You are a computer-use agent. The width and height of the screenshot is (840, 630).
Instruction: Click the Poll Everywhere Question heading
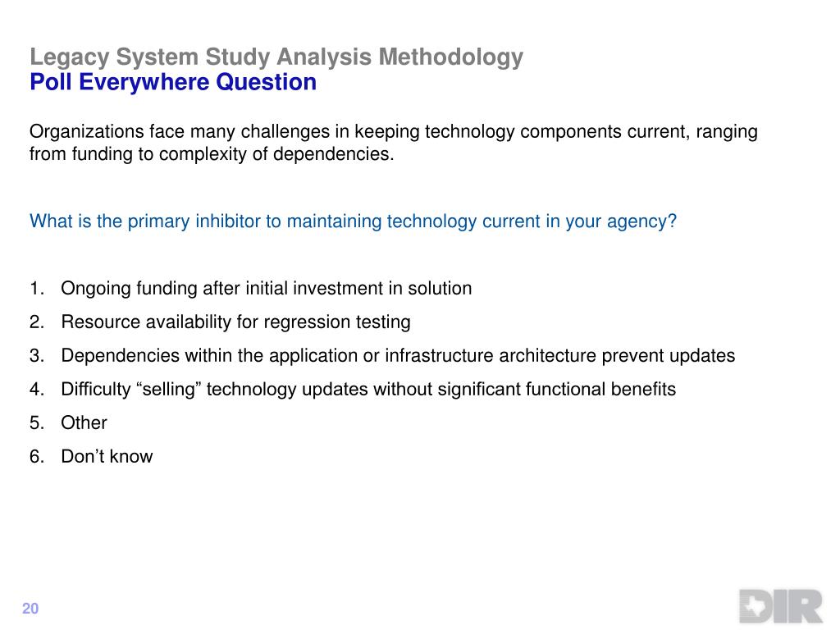173,82
